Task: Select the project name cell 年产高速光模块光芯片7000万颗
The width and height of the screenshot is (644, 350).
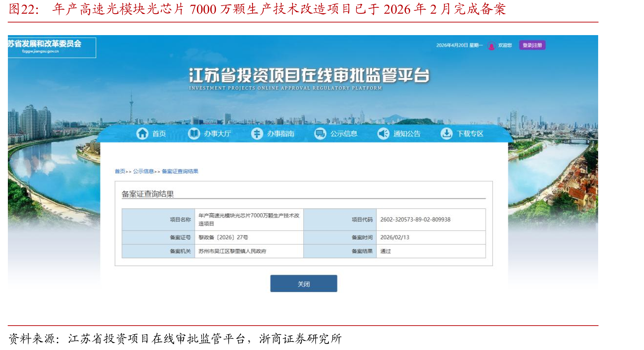Action: point(249,219)
